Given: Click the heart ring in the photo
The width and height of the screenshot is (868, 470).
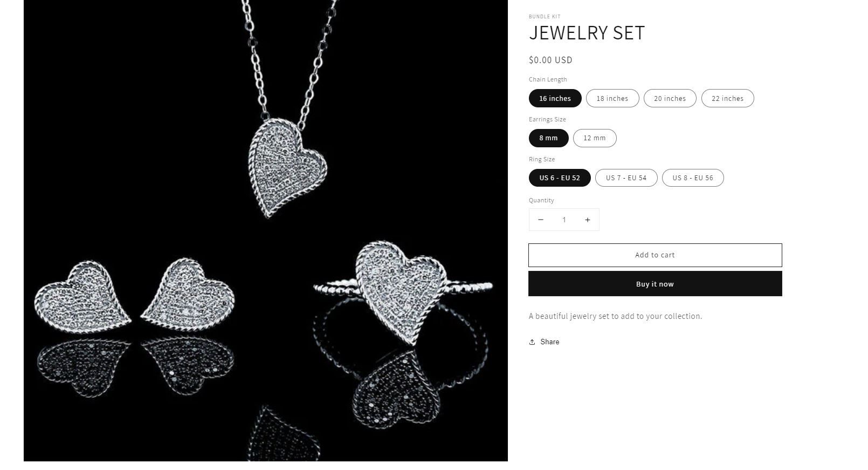Looking at the screenshot, I should pyautogui.click(x=402, y=290).
